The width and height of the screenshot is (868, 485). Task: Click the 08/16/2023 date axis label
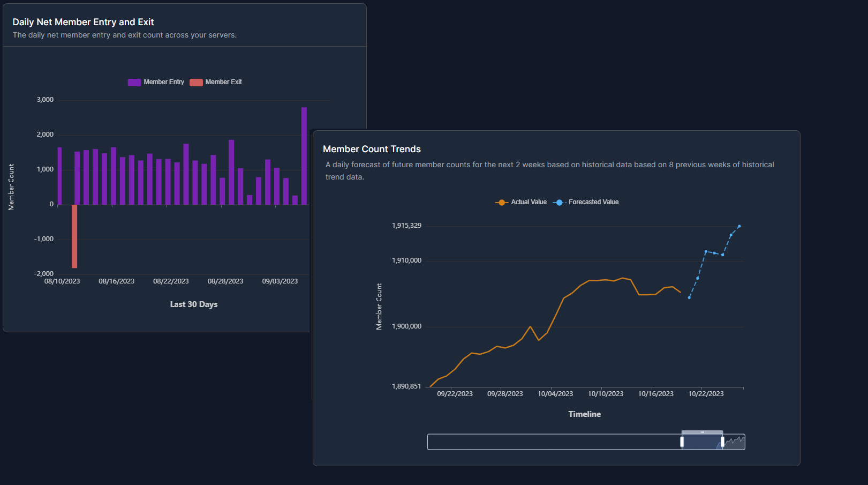point(116,281)
